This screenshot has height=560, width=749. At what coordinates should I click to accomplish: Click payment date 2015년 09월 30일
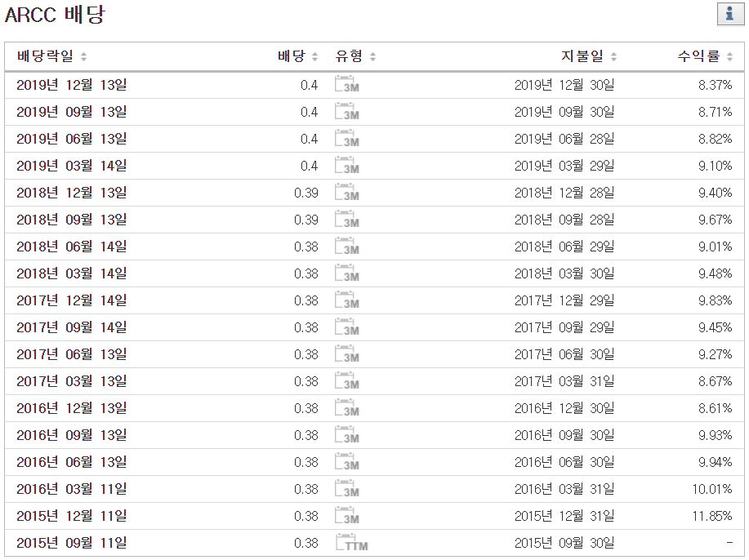point(564,543)
